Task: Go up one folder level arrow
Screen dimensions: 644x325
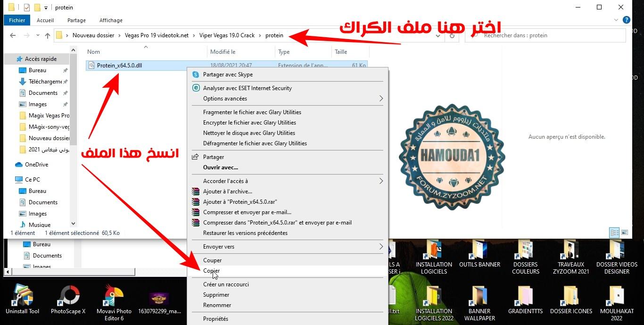Action: 48,35
